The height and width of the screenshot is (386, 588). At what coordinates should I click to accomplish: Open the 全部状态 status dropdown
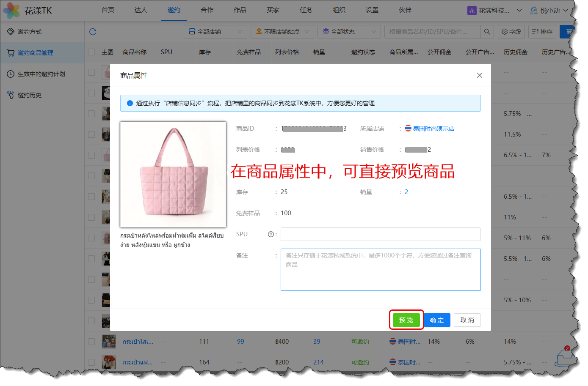(349, 32)
